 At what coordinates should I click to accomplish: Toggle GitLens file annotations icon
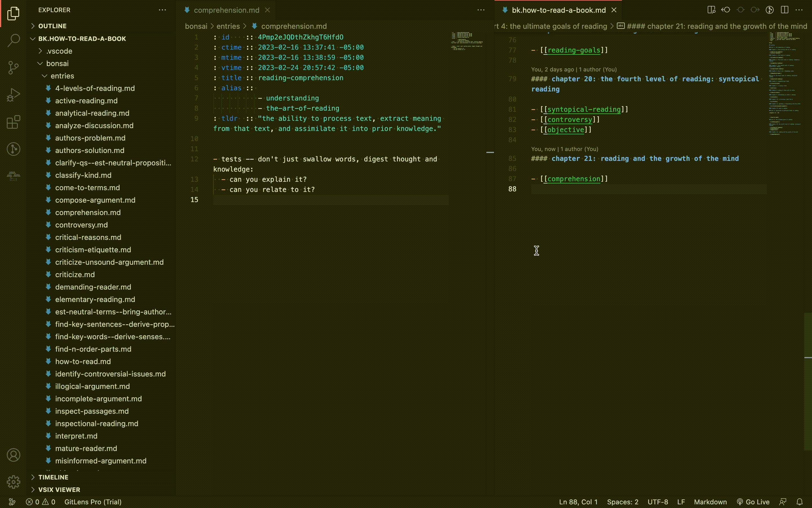click(x=770, y=10)
